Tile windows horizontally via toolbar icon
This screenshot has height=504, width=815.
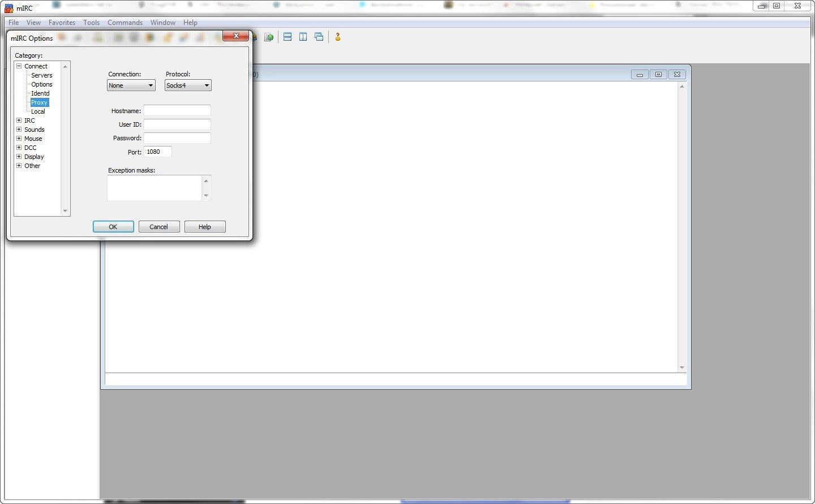tap(288, 37)
